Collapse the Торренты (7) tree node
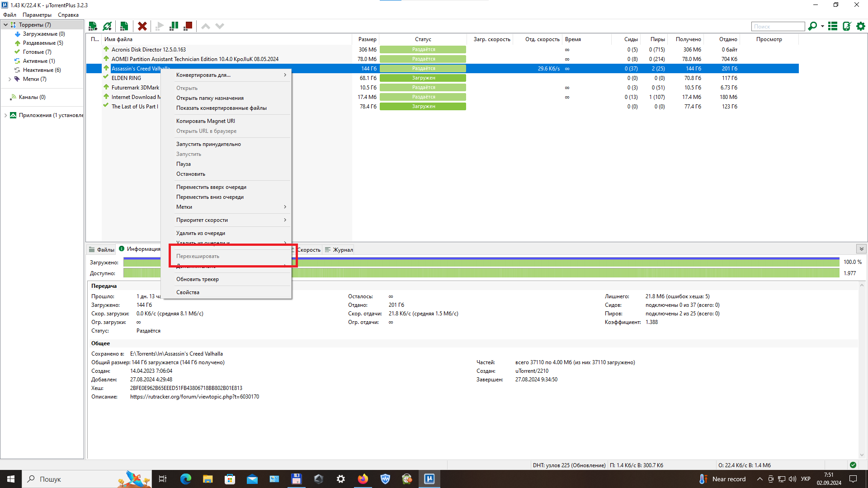868x488 pixels. pos(5,25)
